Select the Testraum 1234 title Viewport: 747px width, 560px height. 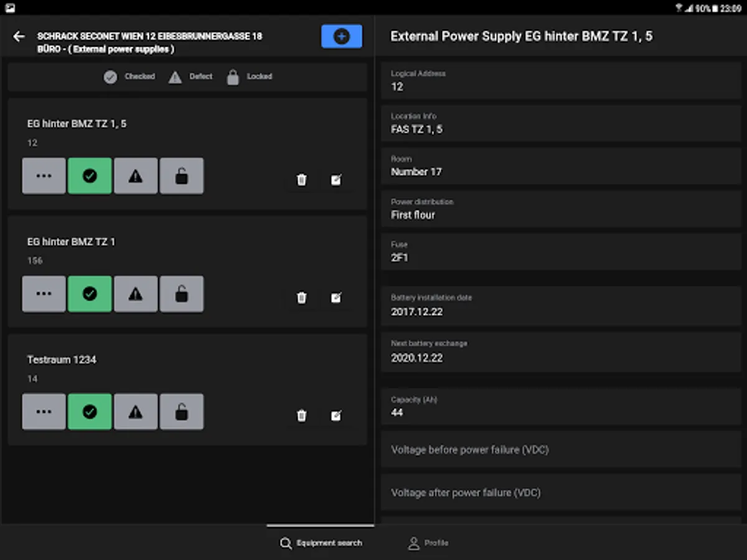(62, 360)
